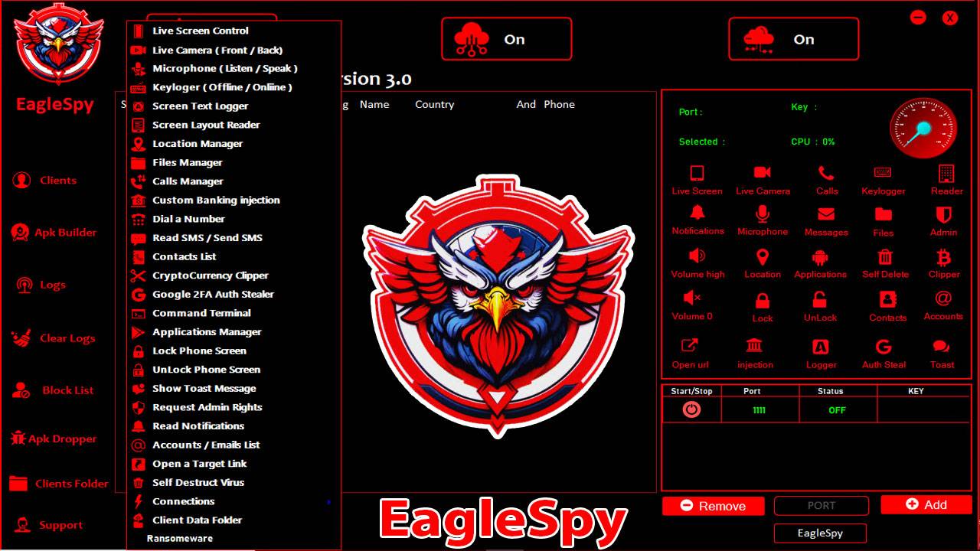980x551 pixels.
Task: Click the Volume high icon
Action: point(697,260)
